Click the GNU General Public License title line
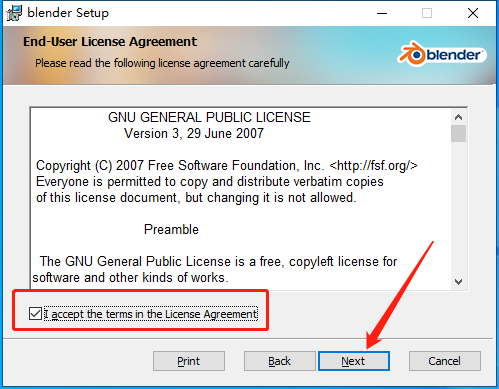This screenshot has height=389, width=499. pyautogui.click(x=209, y=117)
